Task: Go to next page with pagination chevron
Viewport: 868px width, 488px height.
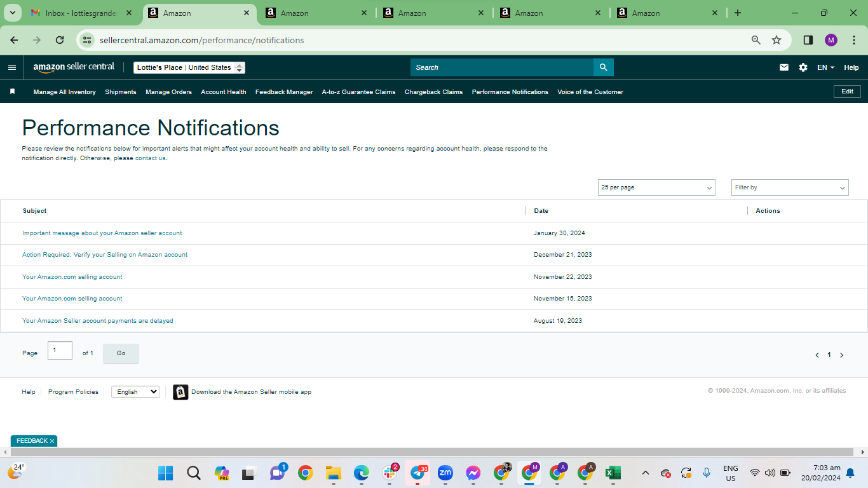Action: tap(842, 355)
